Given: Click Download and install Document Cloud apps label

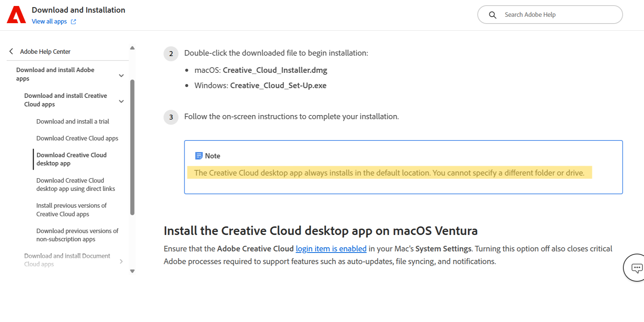Looking at the screenshot, I should pos(67,260).
